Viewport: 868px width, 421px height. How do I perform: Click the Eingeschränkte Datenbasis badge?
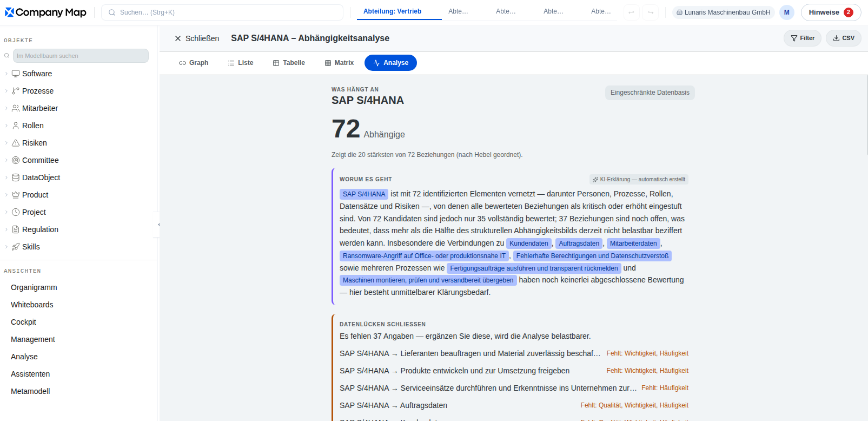pos(650,93)
